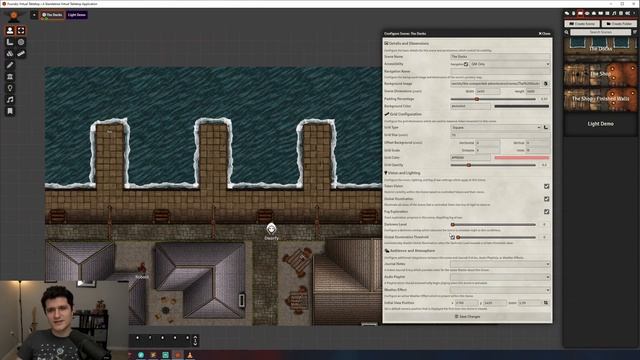The image size is (640, 360).
Task: Switch to Light Demo scene navigation tab
Action: (x=77, y=15)
